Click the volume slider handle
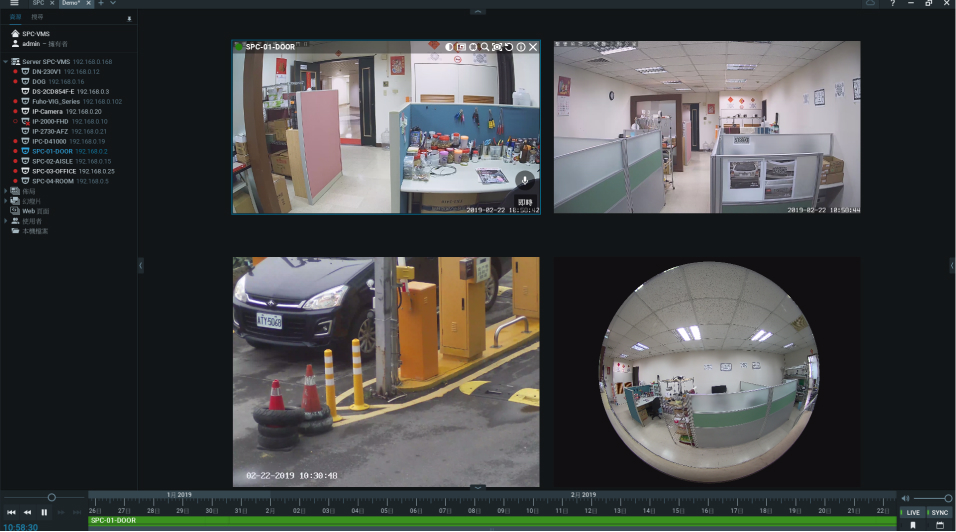The image size is (956, 532). (x=948, y=498)
